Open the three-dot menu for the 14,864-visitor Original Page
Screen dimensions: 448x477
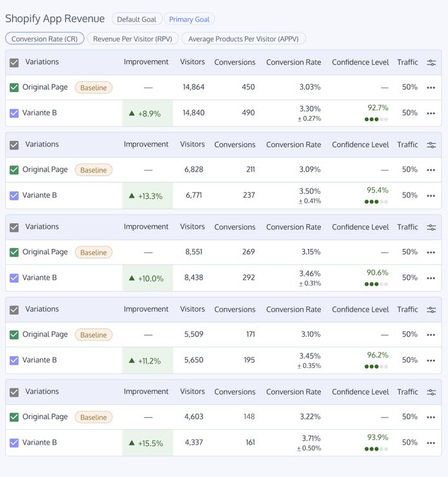click(x=431, y=87)
